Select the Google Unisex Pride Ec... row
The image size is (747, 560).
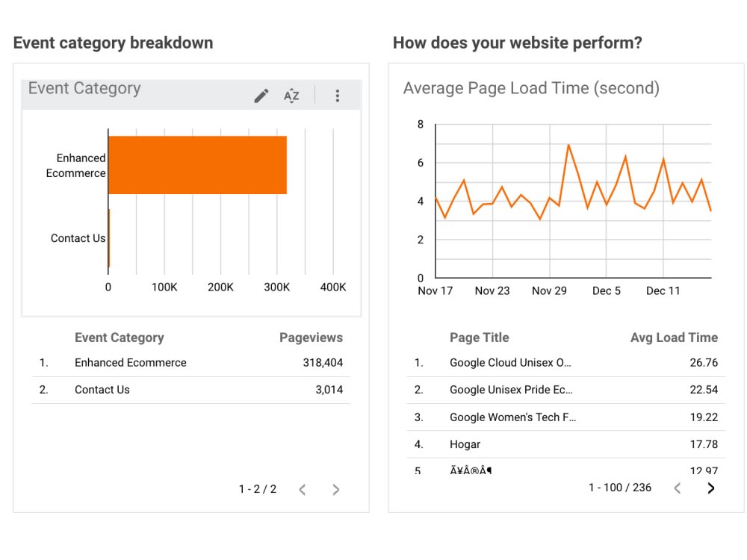pyautogui.click(x=566, y=390)
